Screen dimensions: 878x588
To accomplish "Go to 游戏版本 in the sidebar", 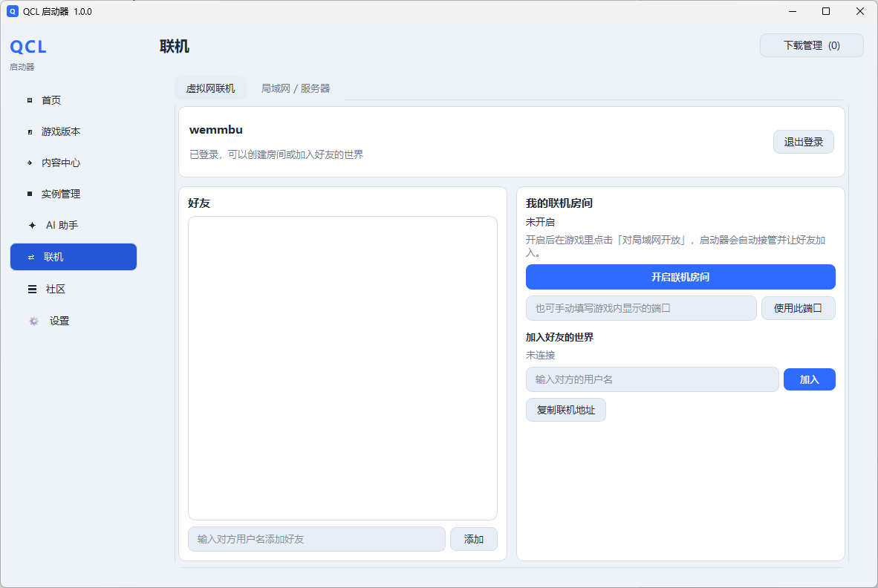I will click(74, 131).
